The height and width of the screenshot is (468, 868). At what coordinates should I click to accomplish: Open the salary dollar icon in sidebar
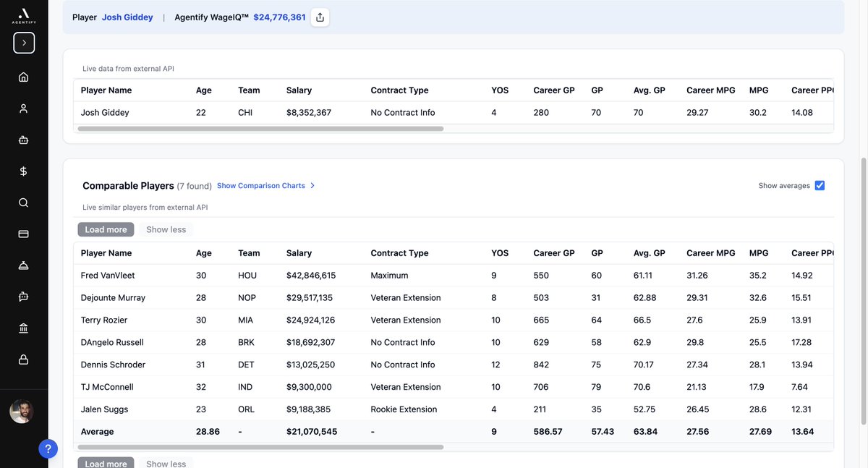click(22, 171)
